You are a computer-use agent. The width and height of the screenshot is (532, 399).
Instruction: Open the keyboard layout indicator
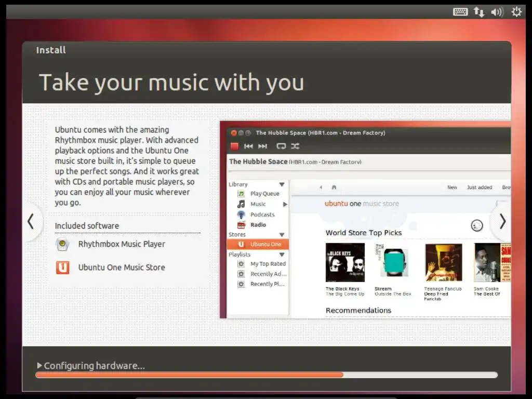click(x=460, y=12)
